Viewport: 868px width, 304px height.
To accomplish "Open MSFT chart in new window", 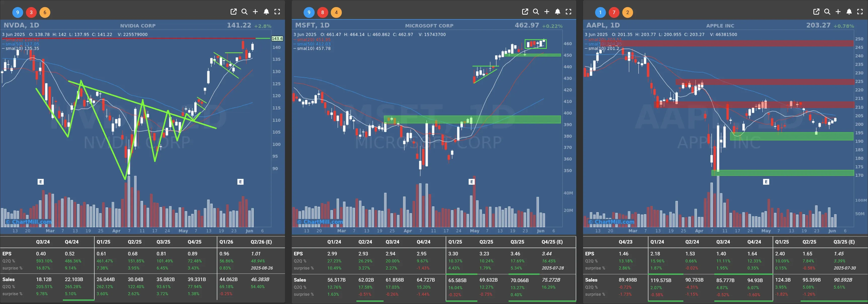I will pyautogui.click(x=525, y=12).
